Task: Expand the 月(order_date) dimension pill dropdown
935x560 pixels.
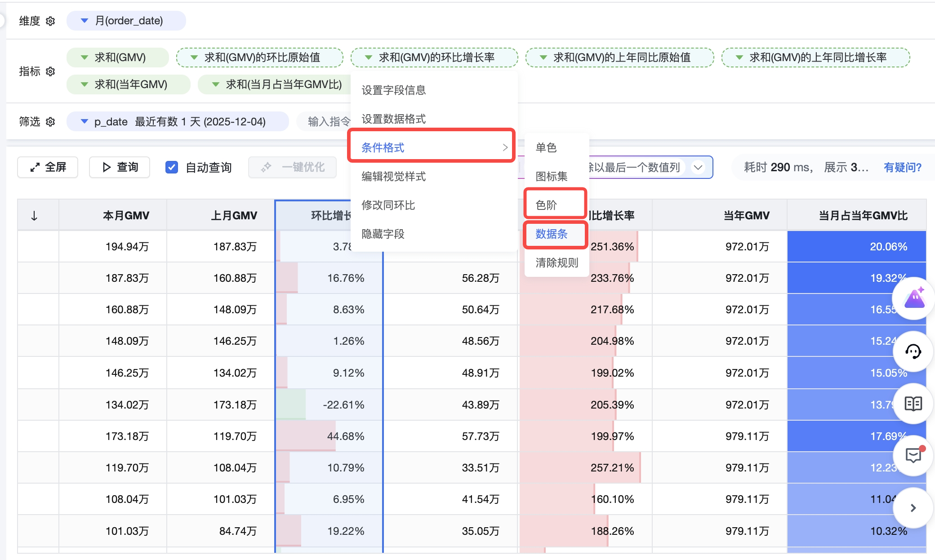Action: click(x=84, y=21)
